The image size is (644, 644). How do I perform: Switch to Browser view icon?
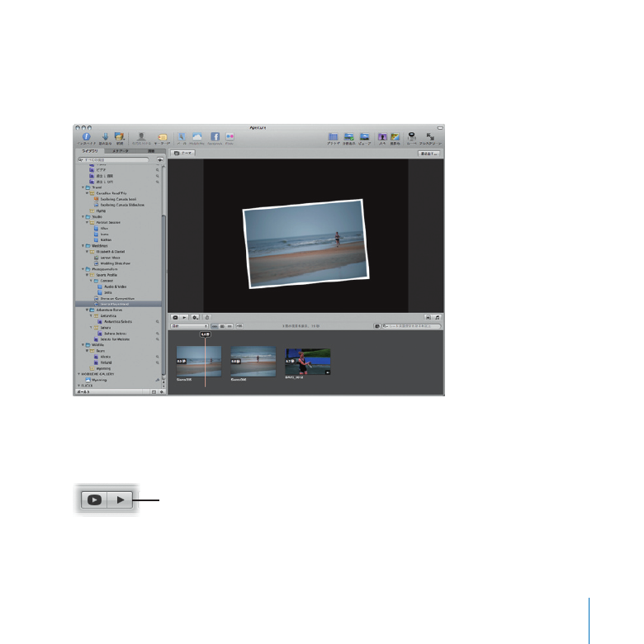point(333,137)
